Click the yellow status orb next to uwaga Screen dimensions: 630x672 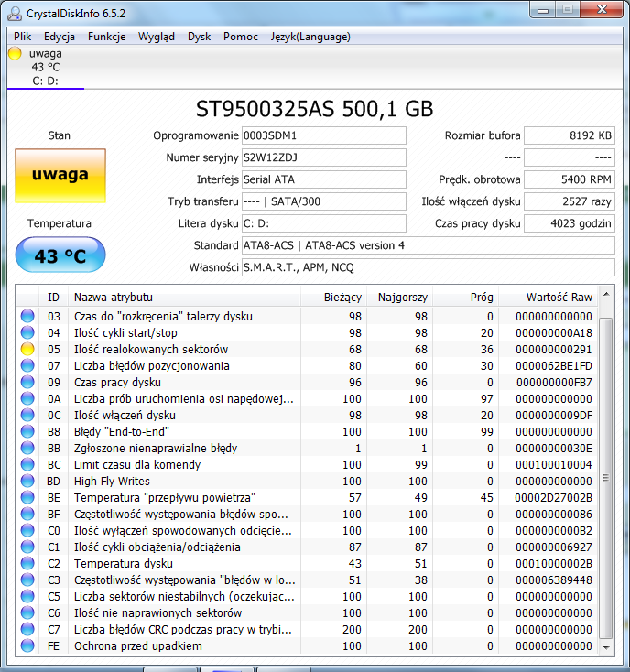coord(15,53)
